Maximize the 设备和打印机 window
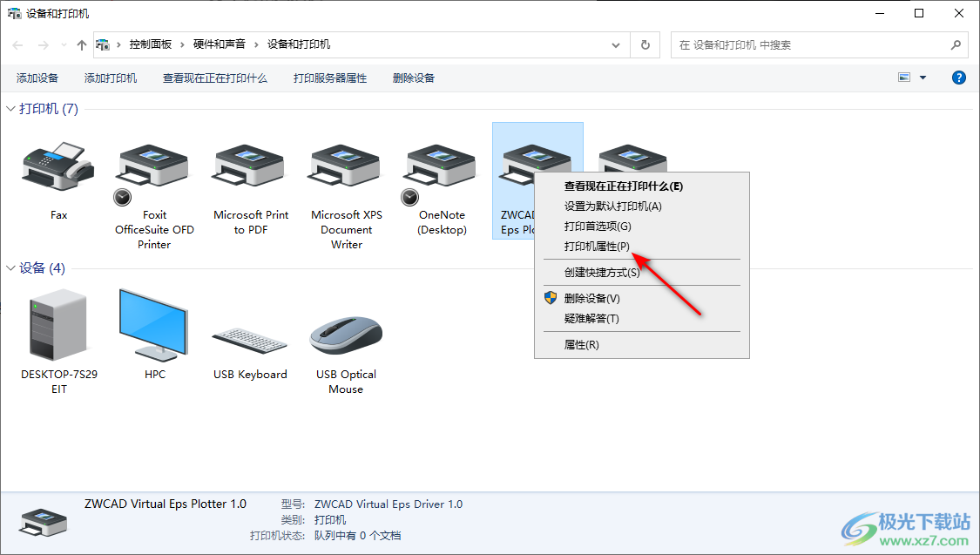This screenshot has width=980, height=555. tap(919, 13)
